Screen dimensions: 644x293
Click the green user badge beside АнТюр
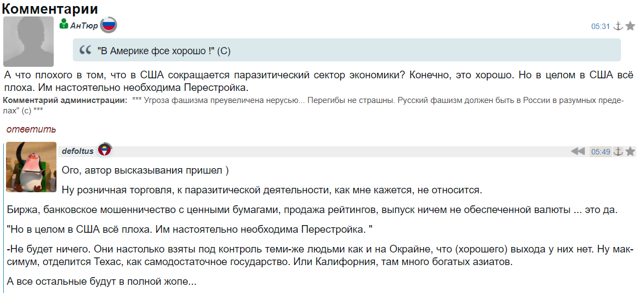[x=64, y=24]
